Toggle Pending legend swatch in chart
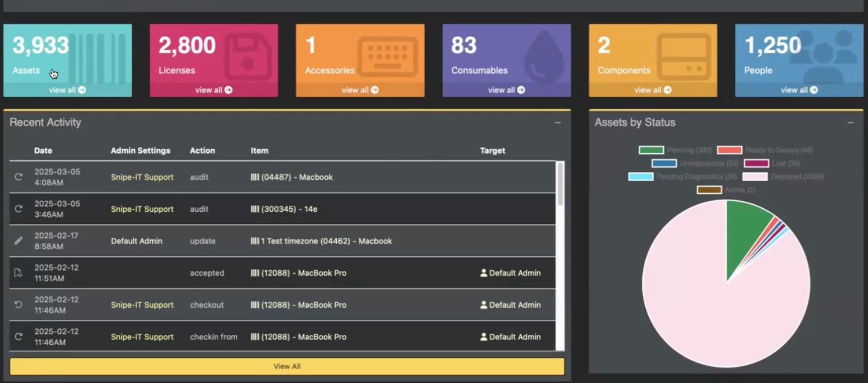The height and width of the screenshot is (383, 868). (651, 150)
